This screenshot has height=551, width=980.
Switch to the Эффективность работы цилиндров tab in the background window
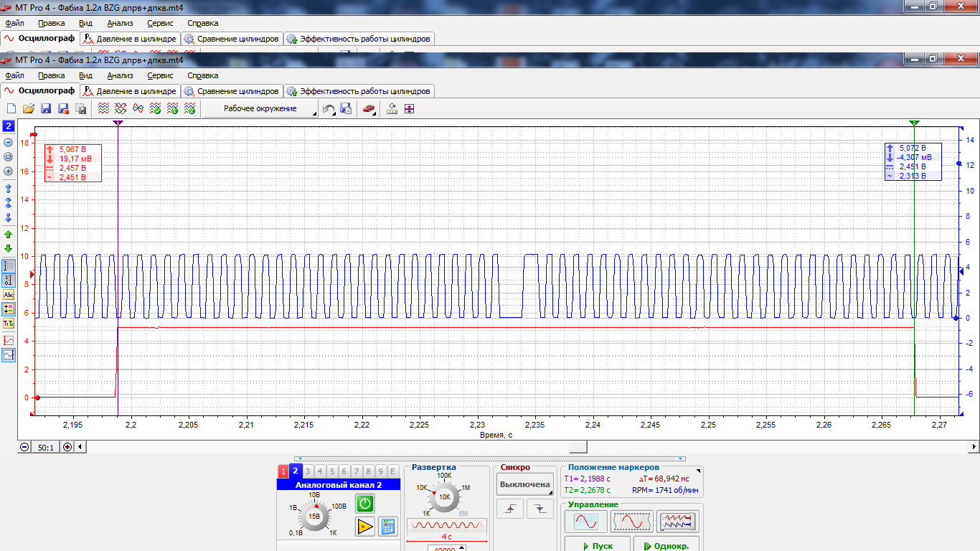(x=359, y=39)
